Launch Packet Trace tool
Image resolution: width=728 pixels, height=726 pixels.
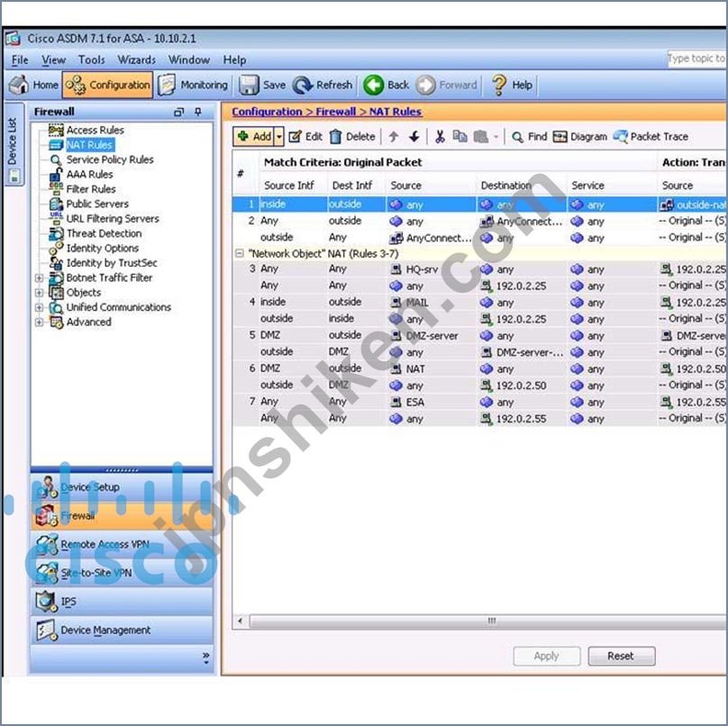[x=651, y=137]
